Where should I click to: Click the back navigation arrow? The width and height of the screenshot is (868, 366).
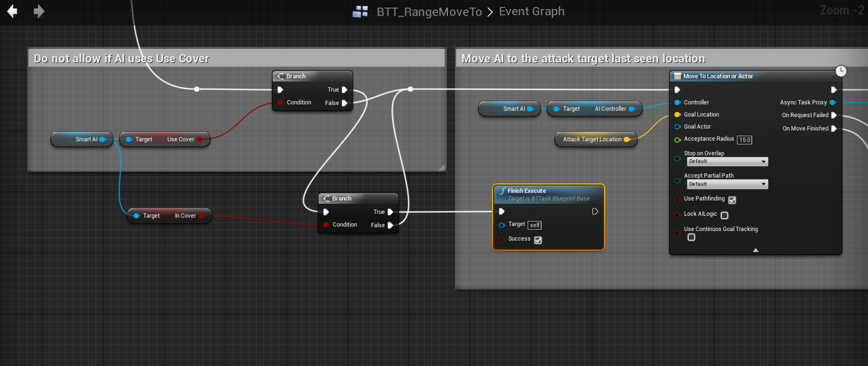[x=12, y=11]
